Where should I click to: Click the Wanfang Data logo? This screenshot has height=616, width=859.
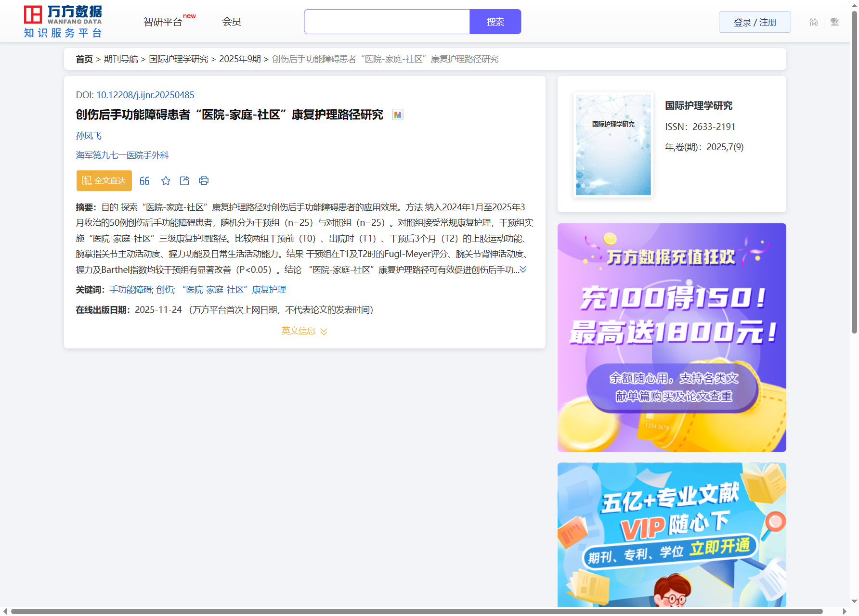63,22
